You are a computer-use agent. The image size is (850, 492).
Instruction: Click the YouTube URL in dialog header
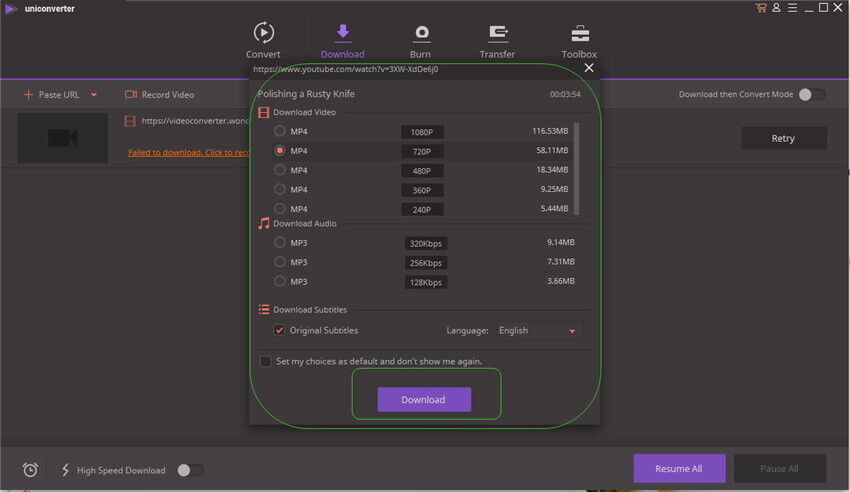click(x=346, y=69)
